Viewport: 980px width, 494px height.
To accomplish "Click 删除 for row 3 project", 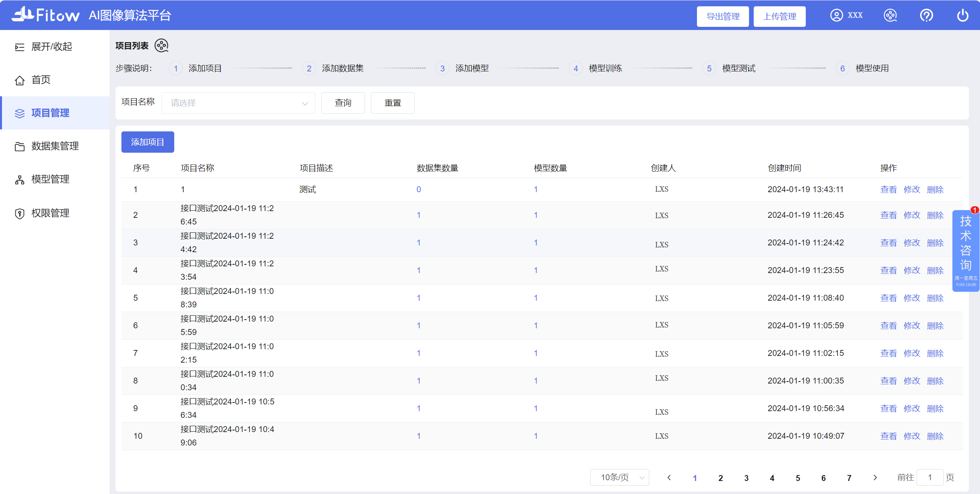I will pos(935,243).
